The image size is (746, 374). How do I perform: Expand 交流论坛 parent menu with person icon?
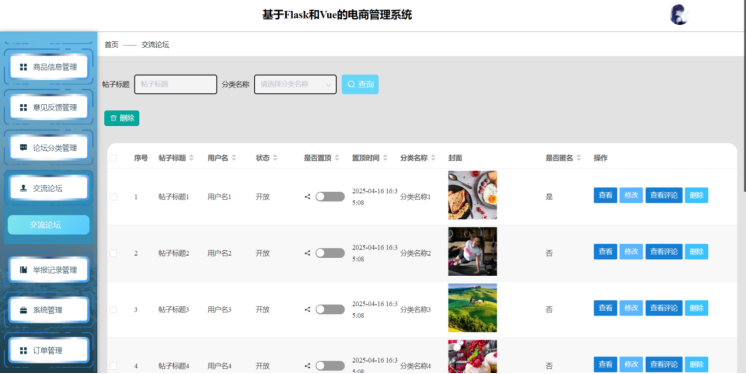[49, 188]
